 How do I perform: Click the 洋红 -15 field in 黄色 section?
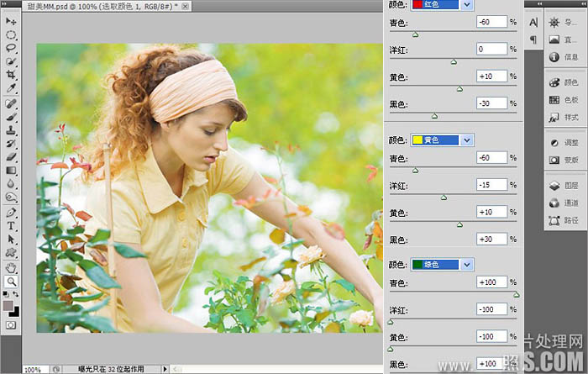tap(491, 185)
